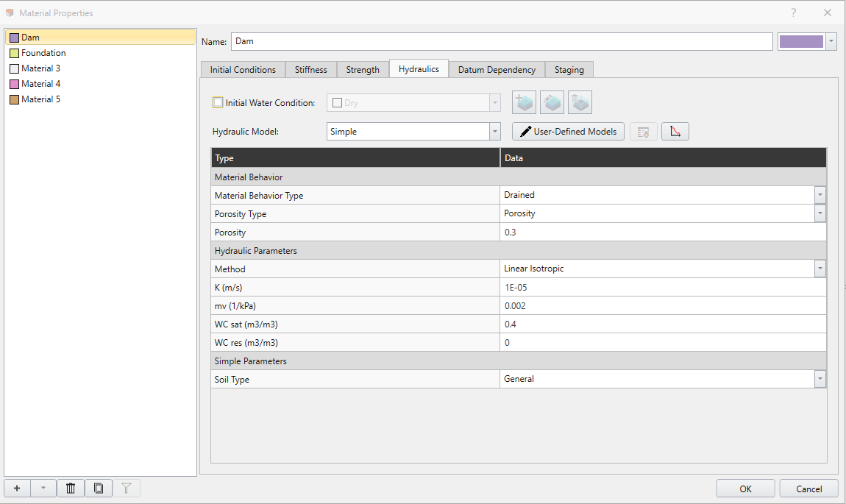Click the WC sat value 0.4
This screenshot has height=504, width=846.
click(x=663, y=324)
